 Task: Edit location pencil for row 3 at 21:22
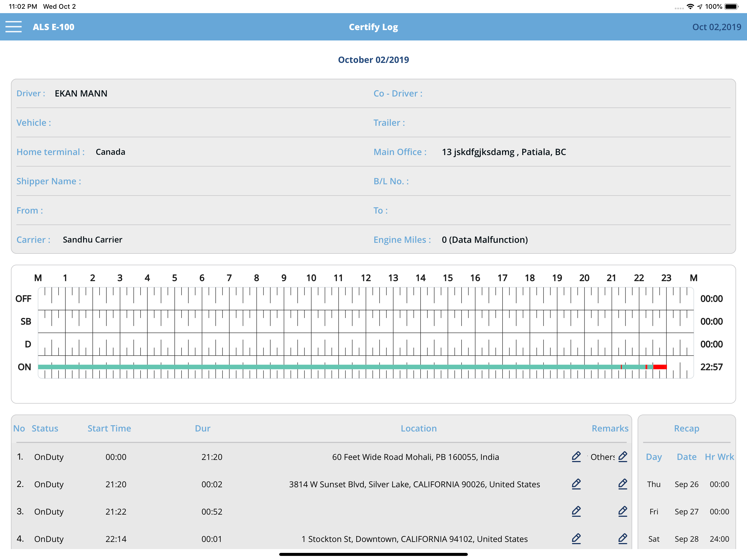[x=576, y=511]
